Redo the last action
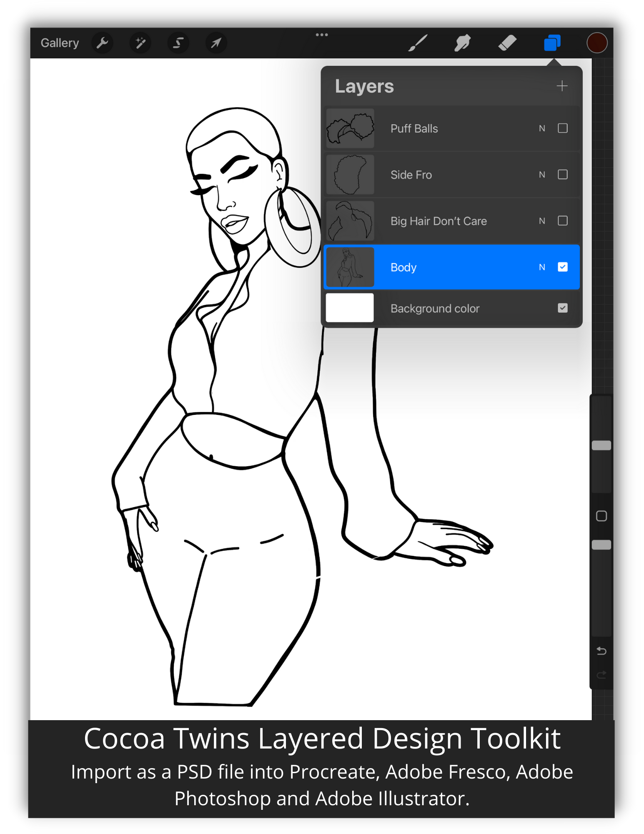The width and height of the screenshot is (644, 834). tap(601, 675)
